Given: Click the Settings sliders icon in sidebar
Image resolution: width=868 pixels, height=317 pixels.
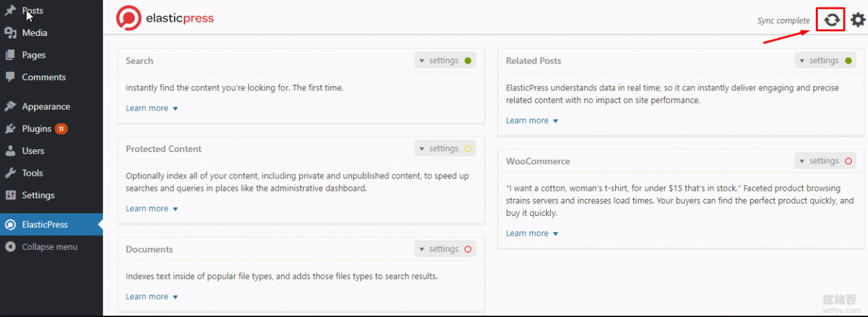Looking at the screenshot, I should 10,195.
